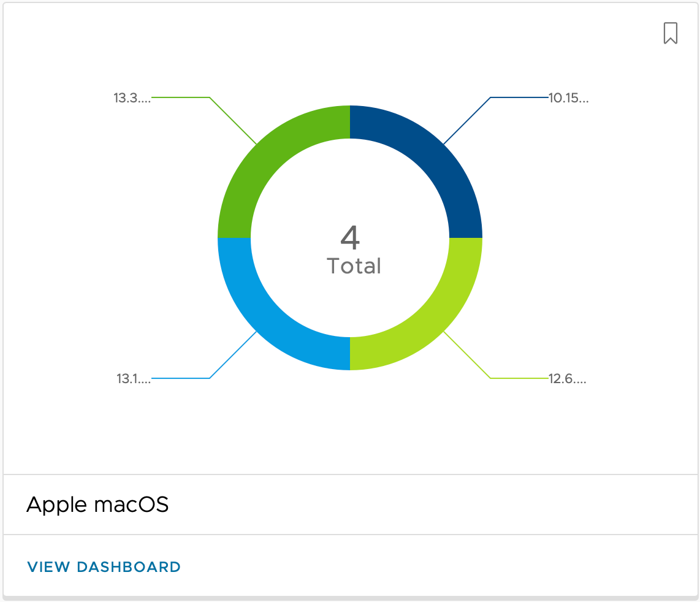
Task: Bookmark the Apple macOS card
Action: coord(670,33)
